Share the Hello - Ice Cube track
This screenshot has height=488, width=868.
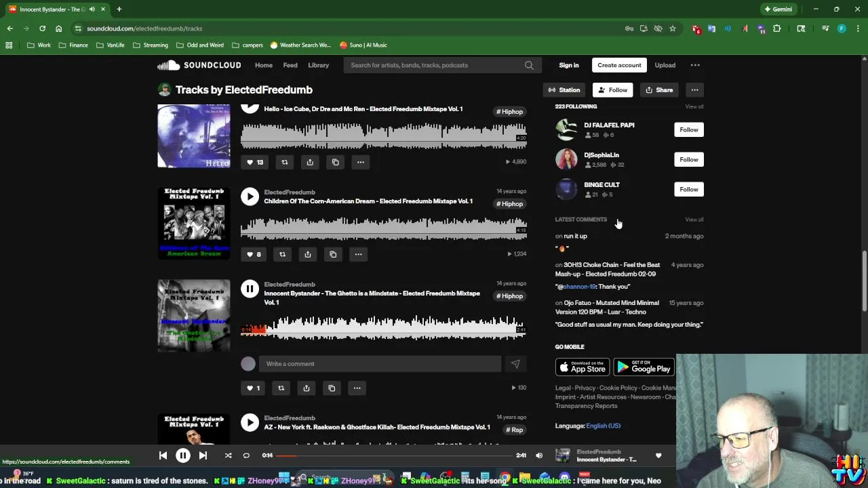pyautogui.click(x=310, y=162)
